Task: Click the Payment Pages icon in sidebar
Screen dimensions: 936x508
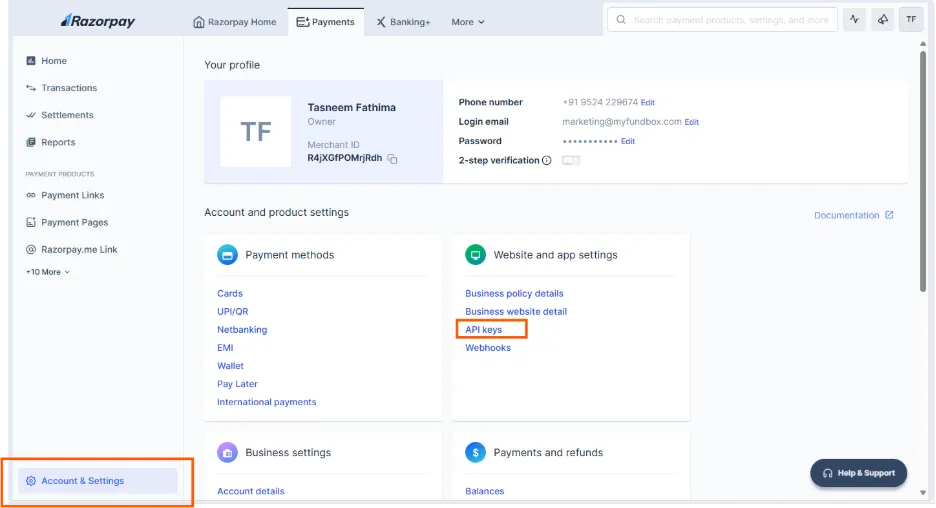Action: [x=31, y=223]
